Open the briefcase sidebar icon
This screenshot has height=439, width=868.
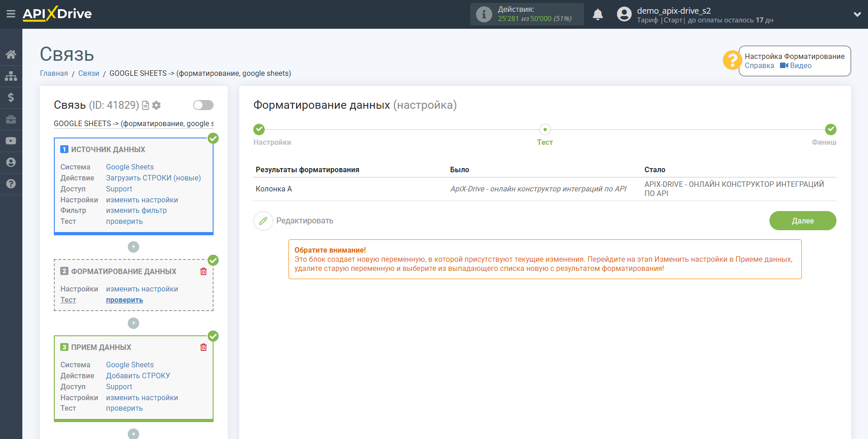(x=11, y=119)
